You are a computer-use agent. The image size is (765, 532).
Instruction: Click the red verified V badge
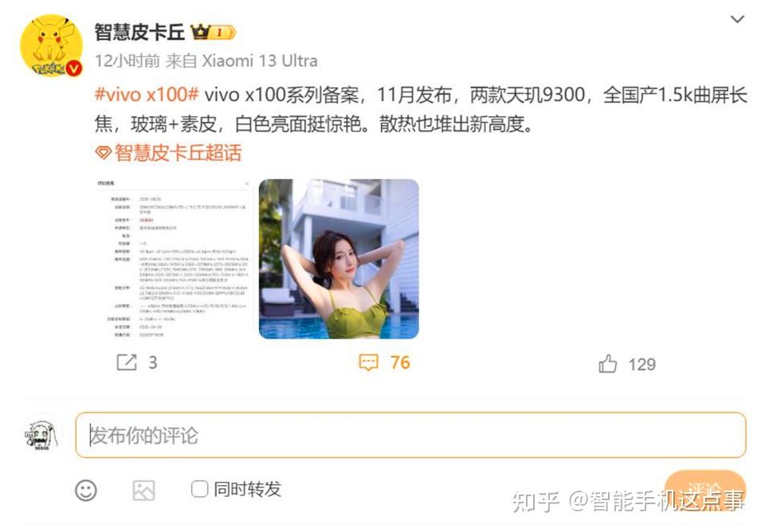click(73, 68)
